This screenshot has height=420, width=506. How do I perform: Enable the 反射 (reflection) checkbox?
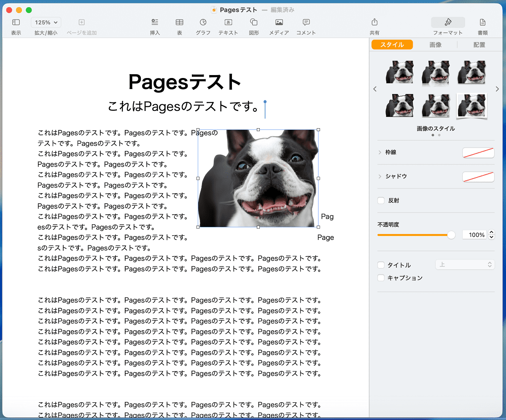381,201
